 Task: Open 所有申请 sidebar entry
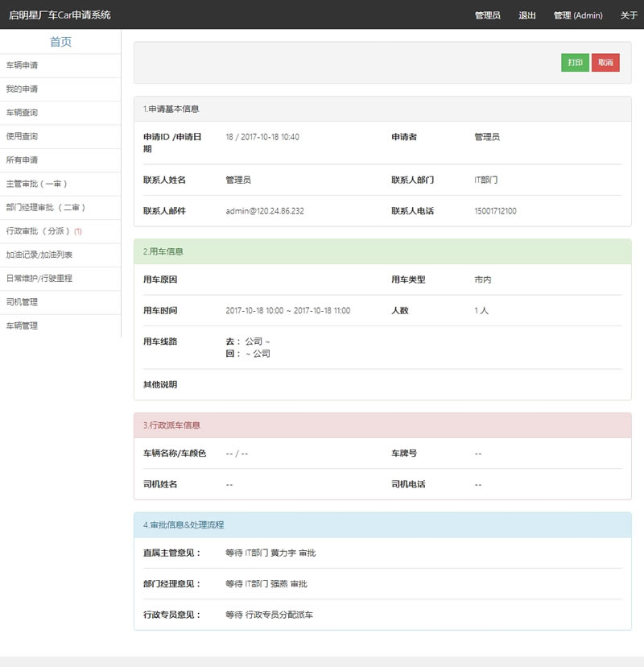click(22, 160)
